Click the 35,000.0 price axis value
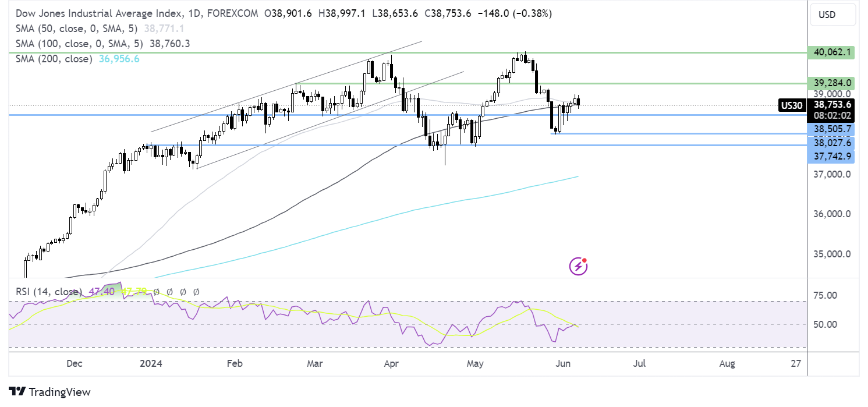Image resolution: width=868 pixels, height=407 pixels. pyautogui.click(x=833, y=254)
